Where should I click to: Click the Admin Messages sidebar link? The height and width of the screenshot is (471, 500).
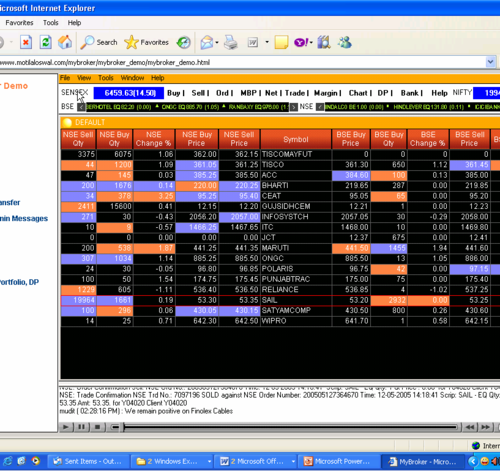pos(24,218)
